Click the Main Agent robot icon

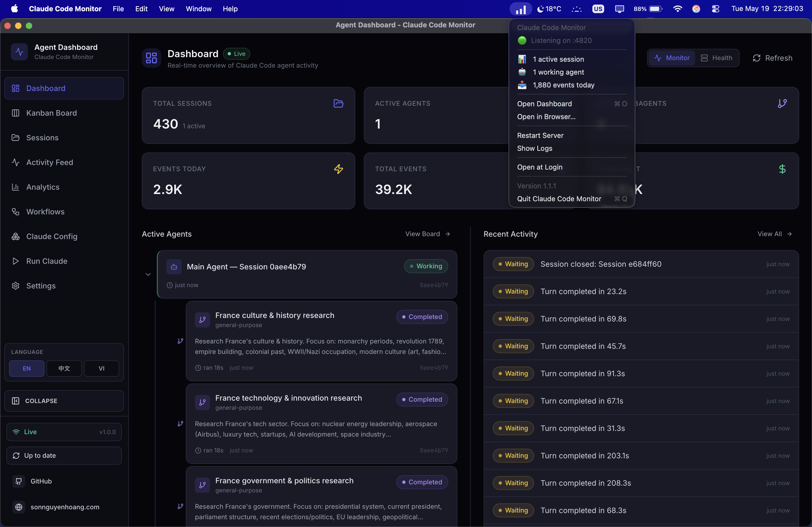click(174, 266)
